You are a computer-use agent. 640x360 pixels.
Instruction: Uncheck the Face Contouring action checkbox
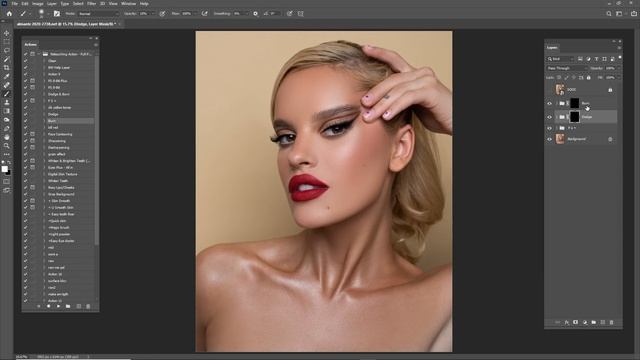(x=26, y=134)
